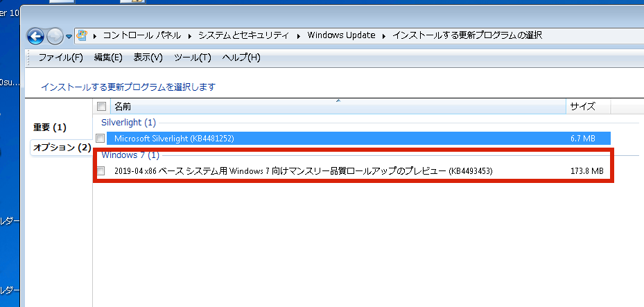
Task: Go to コントロール パネル breadcrumb
Action: [x=141, y=35]
